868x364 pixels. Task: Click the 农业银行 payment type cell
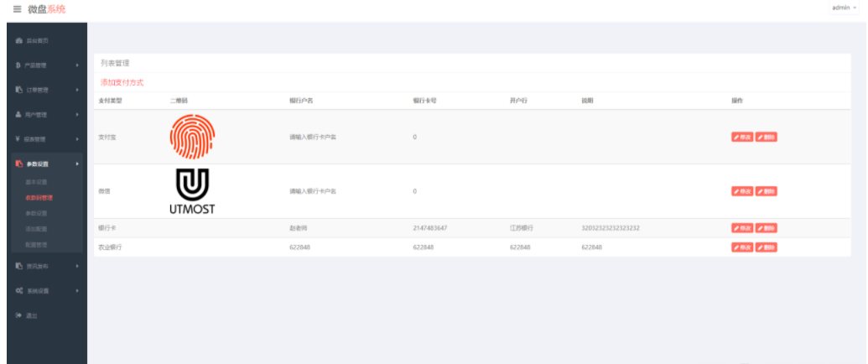(110, 247)
